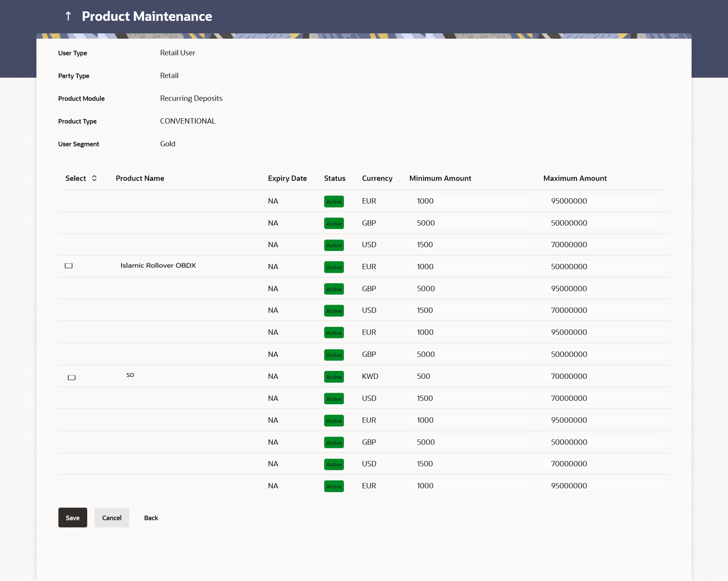Click the Cancel button

point(111,518)
